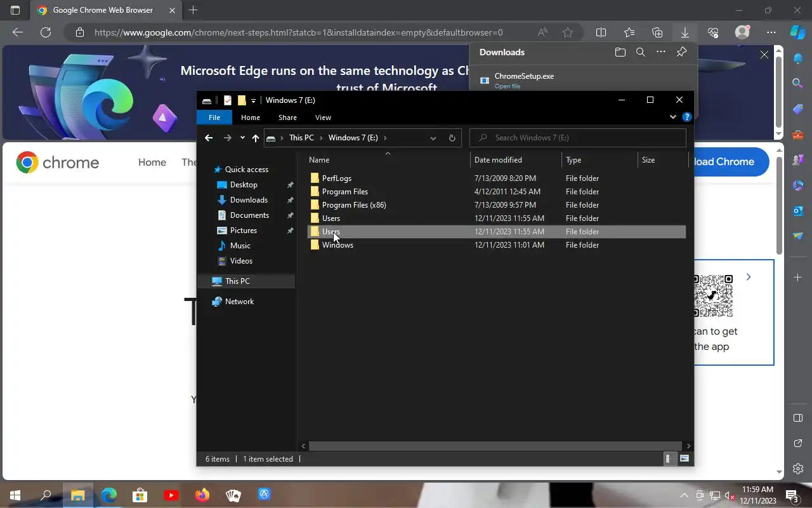Image resolution: width=812 pixels, height=508 pixels.
Task: Open the Edge profile avatar
Action: tap(742, 32)
